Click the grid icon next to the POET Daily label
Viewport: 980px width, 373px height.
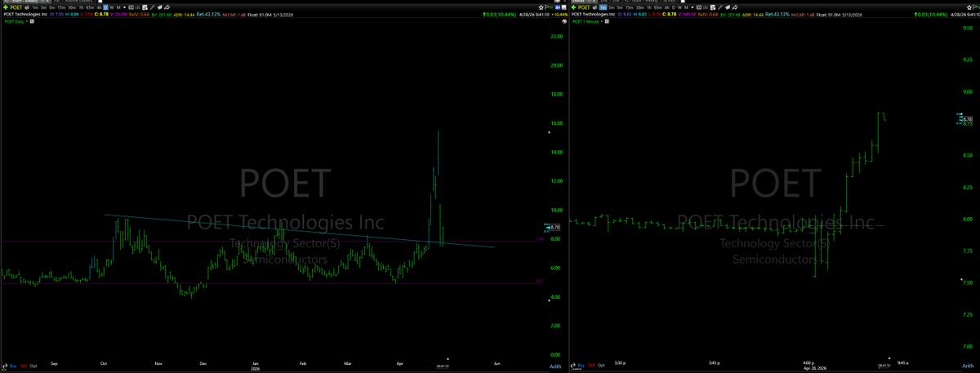click(32, 21)
